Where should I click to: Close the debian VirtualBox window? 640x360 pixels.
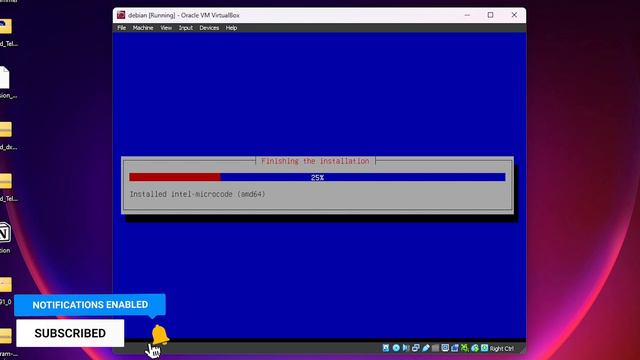514,15
